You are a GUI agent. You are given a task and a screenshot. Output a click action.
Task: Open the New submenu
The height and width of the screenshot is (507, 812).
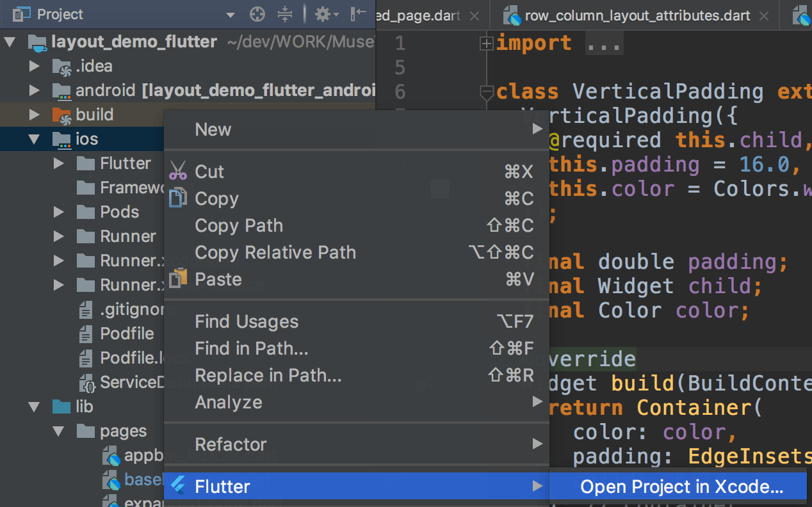pos(357,129)
